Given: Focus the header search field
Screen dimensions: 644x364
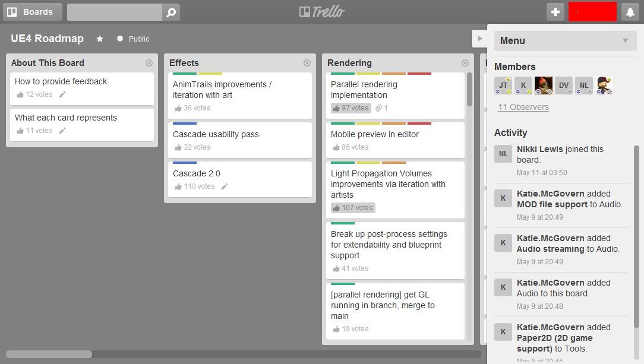Looking at the screenshot, I should (115, 12).
